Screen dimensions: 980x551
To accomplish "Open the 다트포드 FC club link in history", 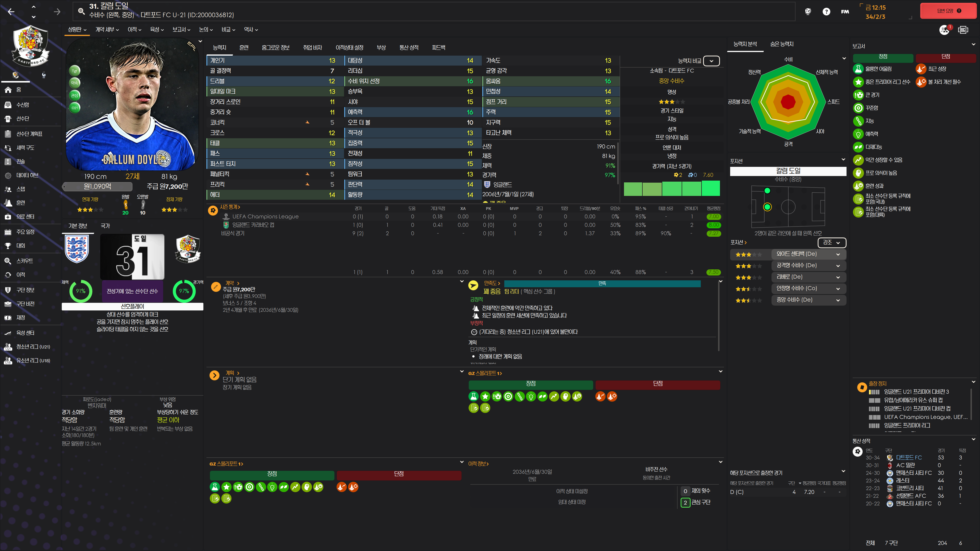I will (909, 457).
